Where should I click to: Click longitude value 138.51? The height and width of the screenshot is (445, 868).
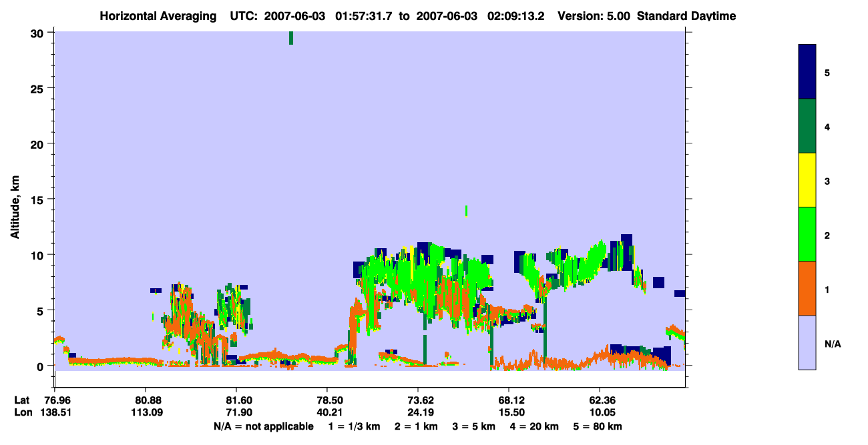click(55, 412)
